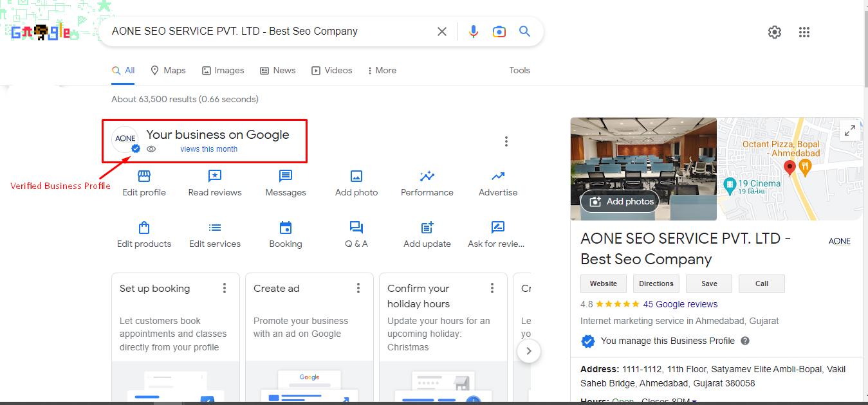Switch to the Maps tab
Screen dimensions: 868x405
(168, 71)
